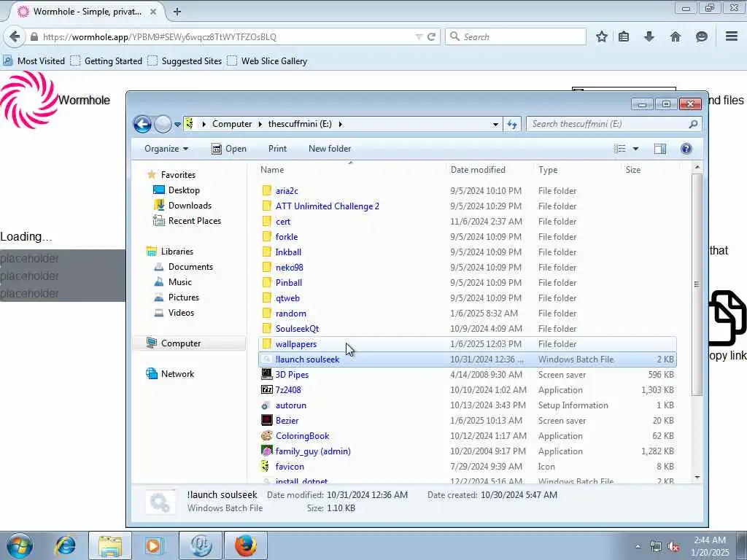Sort by Date modified column header
747x560 pixels.
coord(491,169)
